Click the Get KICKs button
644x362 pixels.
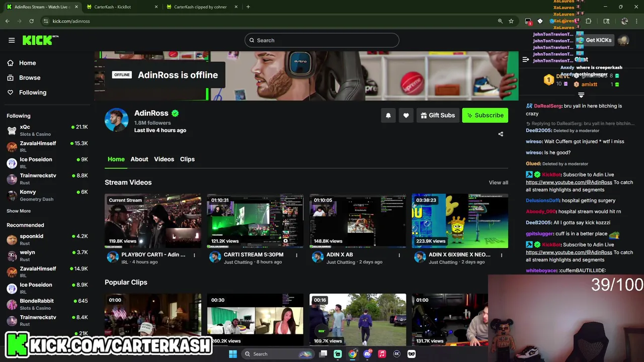[594, 40]
